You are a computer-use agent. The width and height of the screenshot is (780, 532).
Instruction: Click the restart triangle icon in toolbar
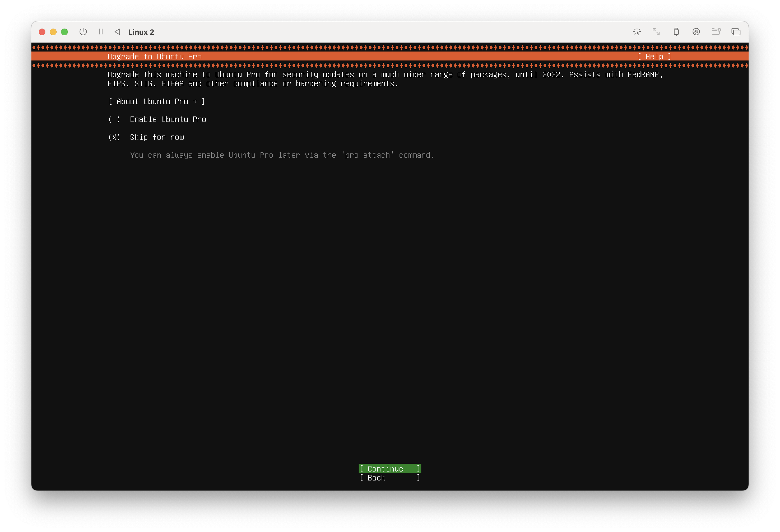(117, 32)
